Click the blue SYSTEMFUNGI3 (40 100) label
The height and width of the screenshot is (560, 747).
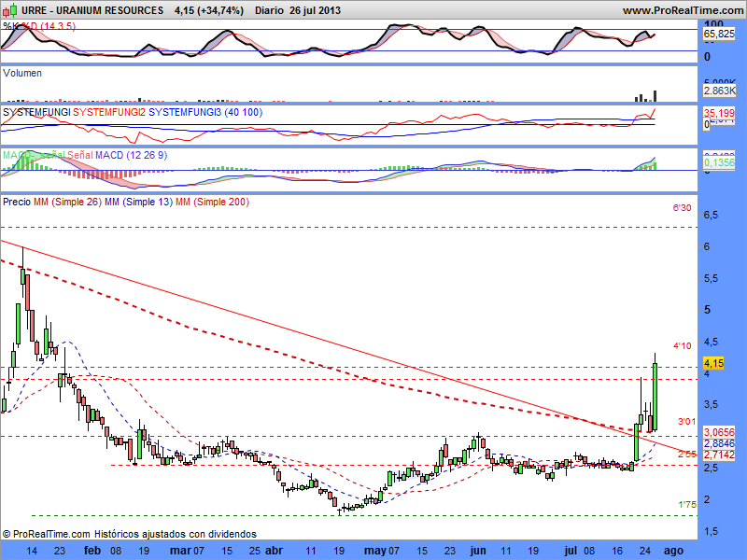tap(205, 112)
